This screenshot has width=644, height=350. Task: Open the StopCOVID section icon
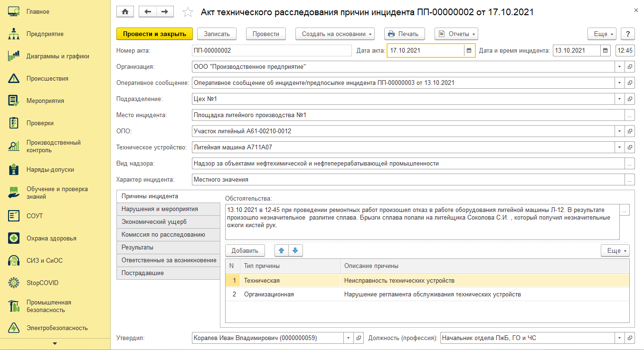pos(14,283)
